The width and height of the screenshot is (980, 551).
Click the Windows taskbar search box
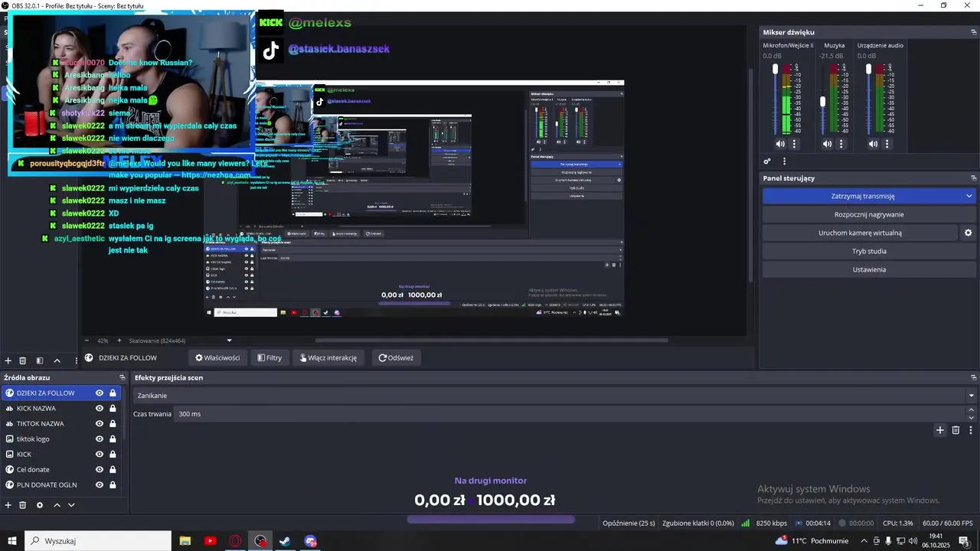coord(98,541)
